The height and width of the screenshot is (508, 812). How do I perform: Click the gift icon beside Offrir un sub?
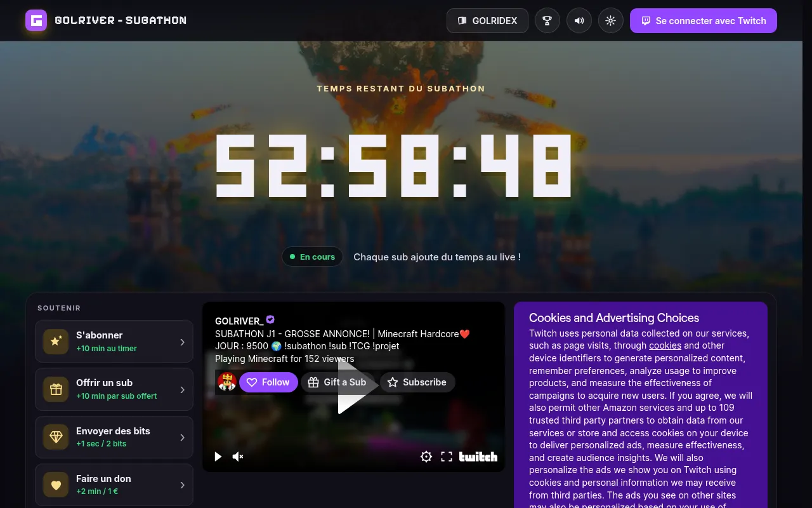point(56,389)
